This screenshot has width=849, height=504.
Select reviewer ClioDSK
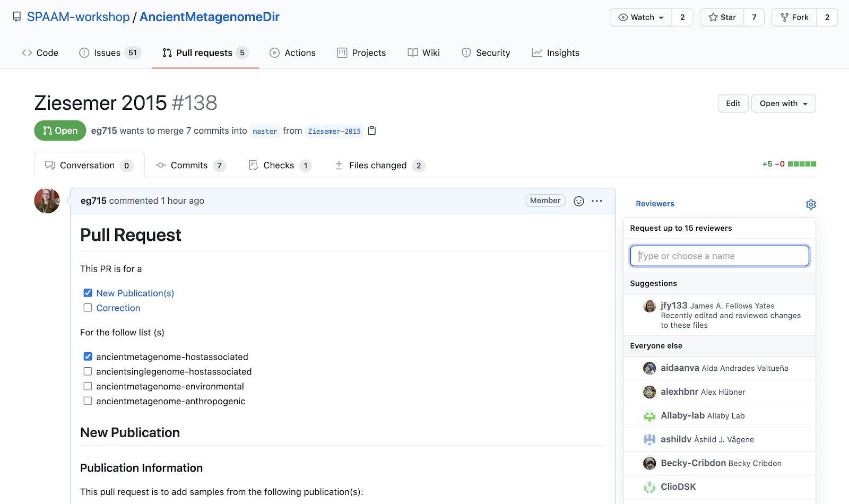720,487
